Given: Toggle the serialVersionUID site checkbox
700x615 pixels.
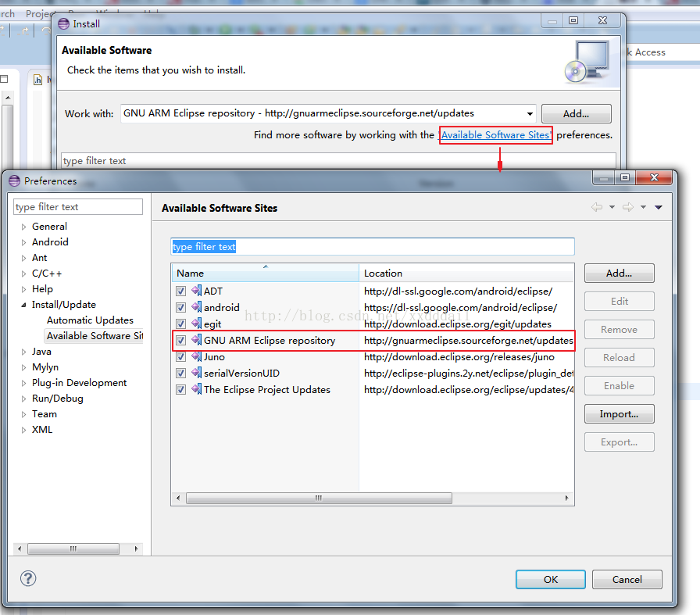Looking at the screenshot, I should coord(180,373).
